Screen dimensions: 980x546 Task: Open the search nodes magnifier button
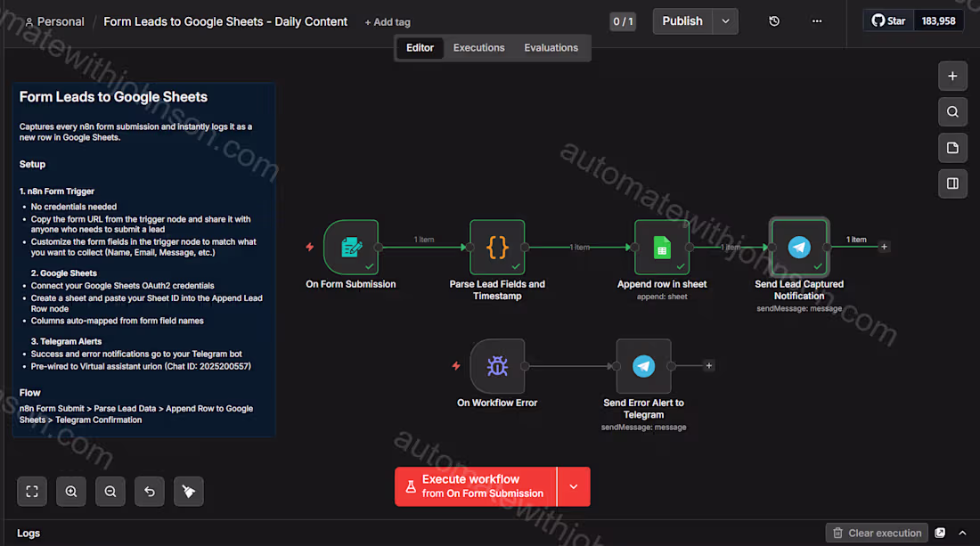click(952, 112)
